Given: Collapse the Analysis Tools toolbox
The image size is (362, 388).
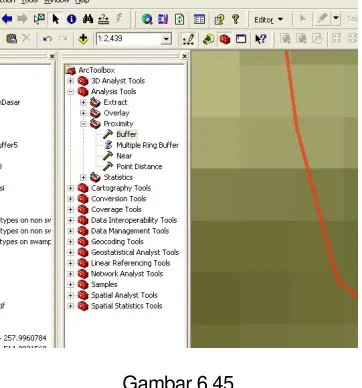Looking at the screenshot, I should pyautogui.click(x=71, y=92).
